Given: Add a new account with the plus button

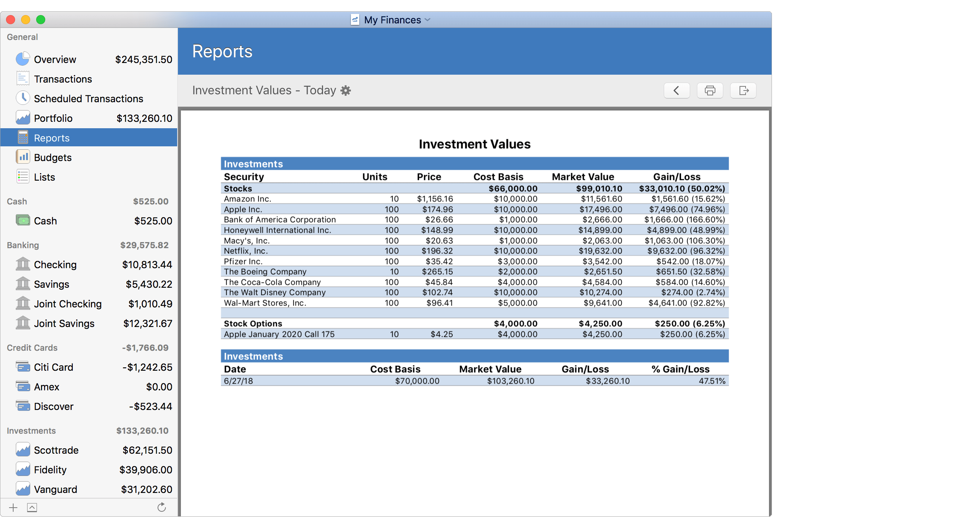Looking at the screenshot, I should click(x=12, y=507).
